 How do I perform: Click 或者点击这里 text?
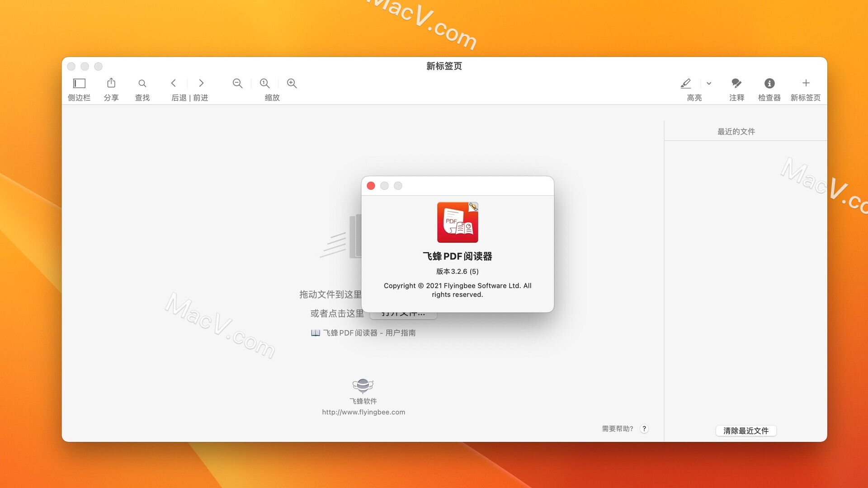[337, 314]
